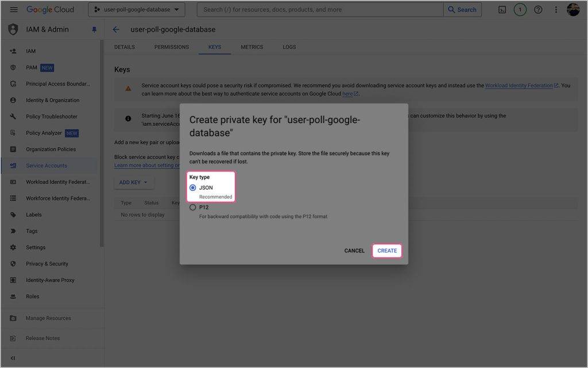The image size is (588, 368).
Task: Focus the resources search input field
Action: (x=320, y=10)
